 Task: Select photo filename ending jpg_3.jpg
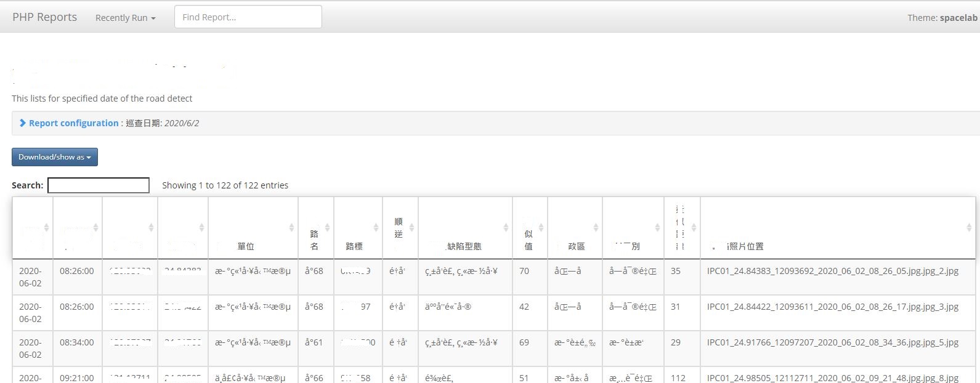(x=832, y=307)
